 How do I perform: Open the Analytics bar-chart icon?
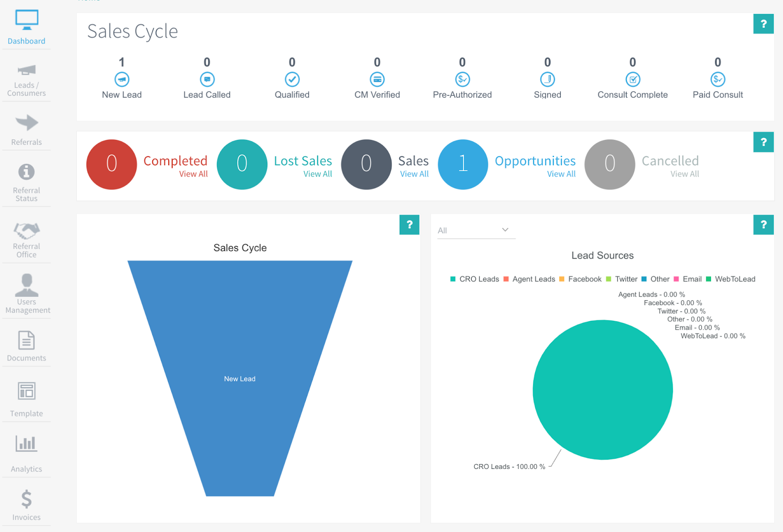[26, 443]
